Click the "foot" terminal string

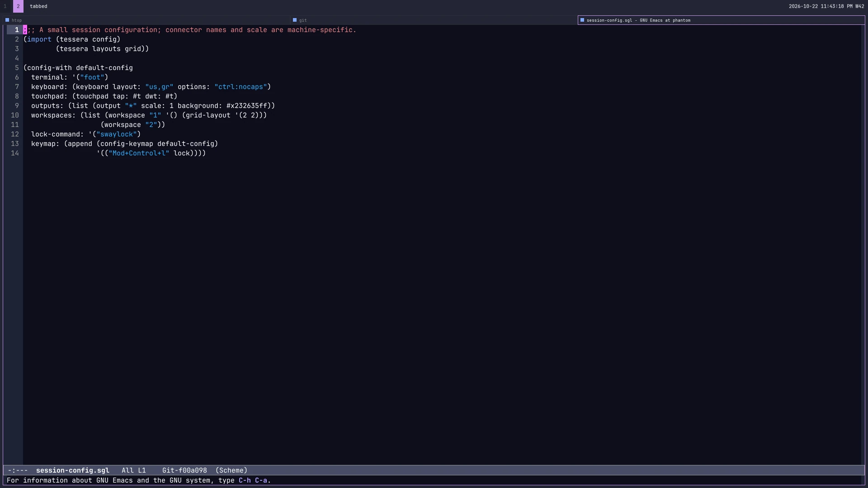92,77
